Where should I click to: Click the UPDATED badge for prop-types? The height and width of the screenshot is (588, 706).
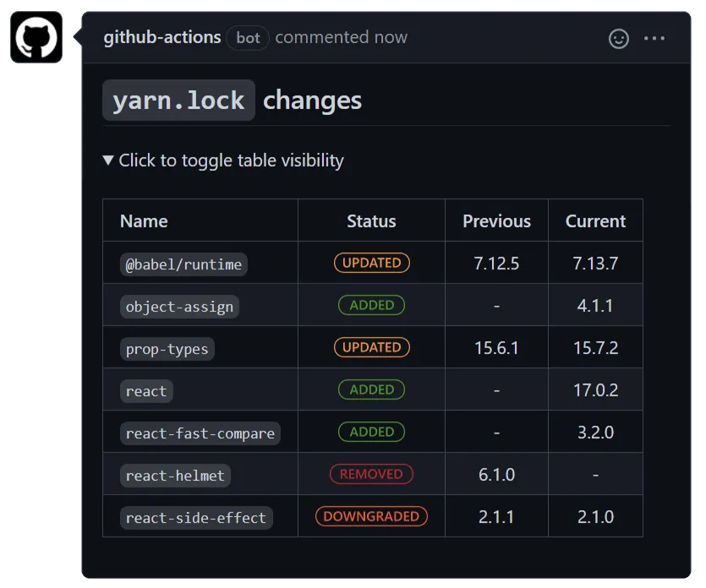tap(371, 347)
